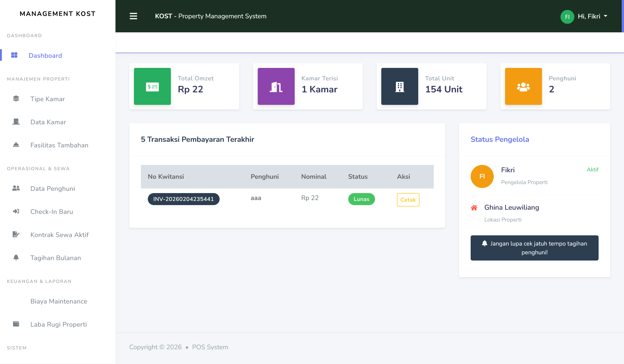Click the green Lunas status badge

(361, 199)
